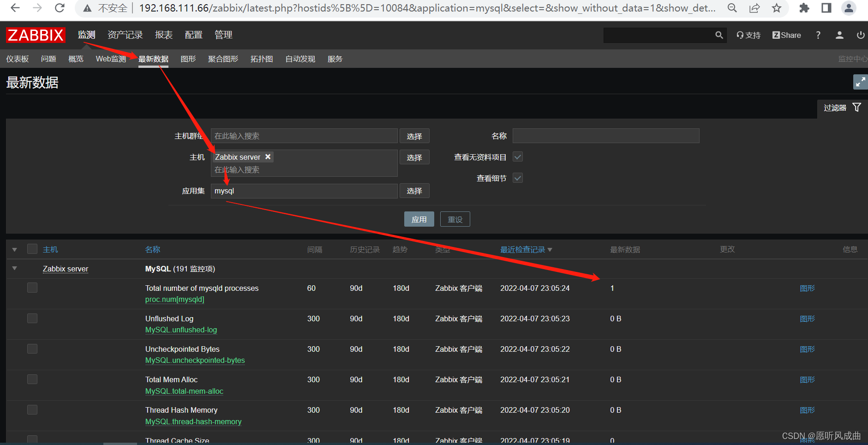868x445 pixels.
Task: Open the 资产记录 inventory menu
Action: point(125,35)
